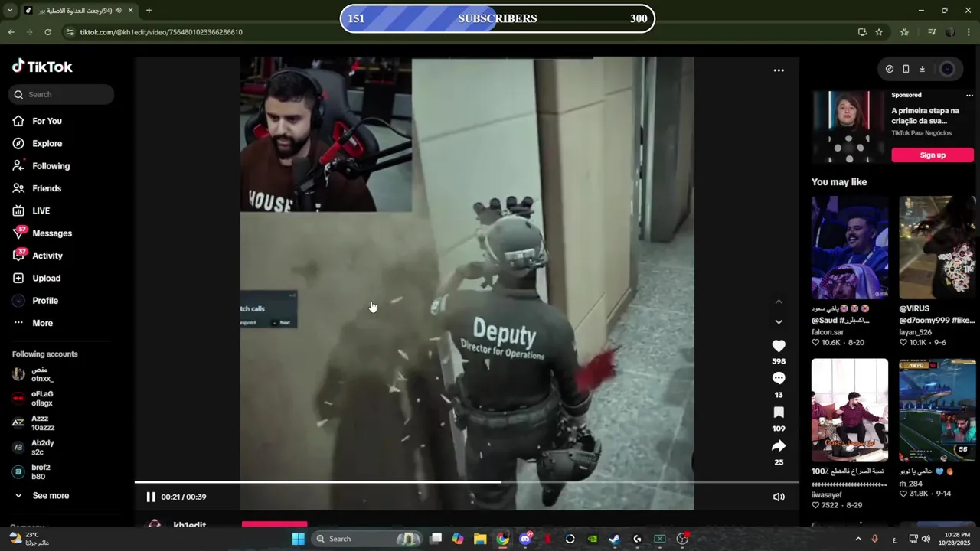Viewport: 980px width, 551px height.
Task: Open File Explorer from the taskbar
Action: click(480, 539)
